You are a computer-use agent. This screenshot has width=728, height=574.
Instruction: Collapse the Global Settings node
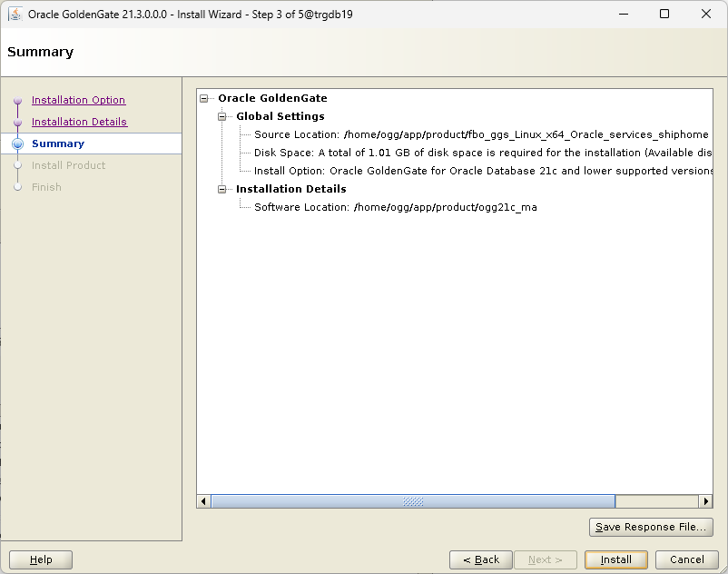tap(221, 116)
